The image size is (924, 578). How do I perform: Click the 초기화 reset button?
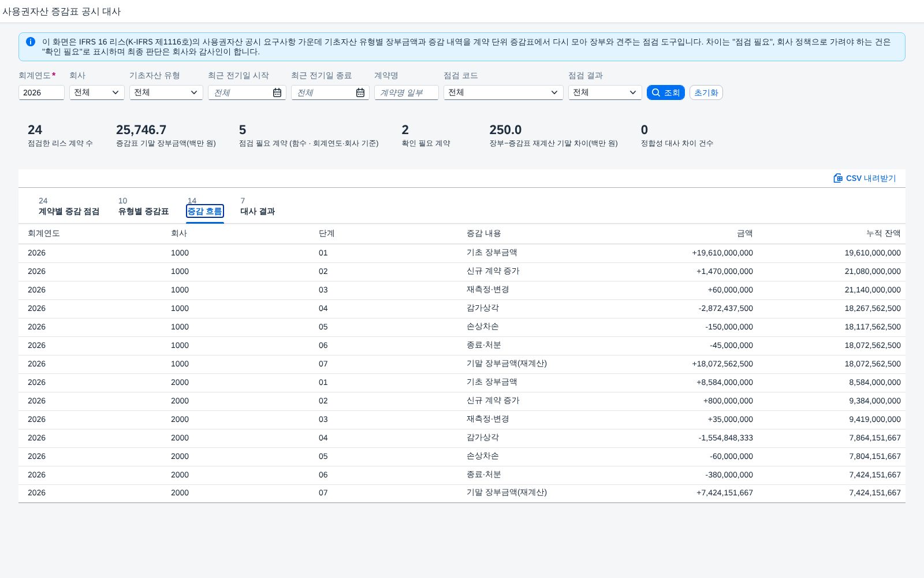[x=706, y=92]
